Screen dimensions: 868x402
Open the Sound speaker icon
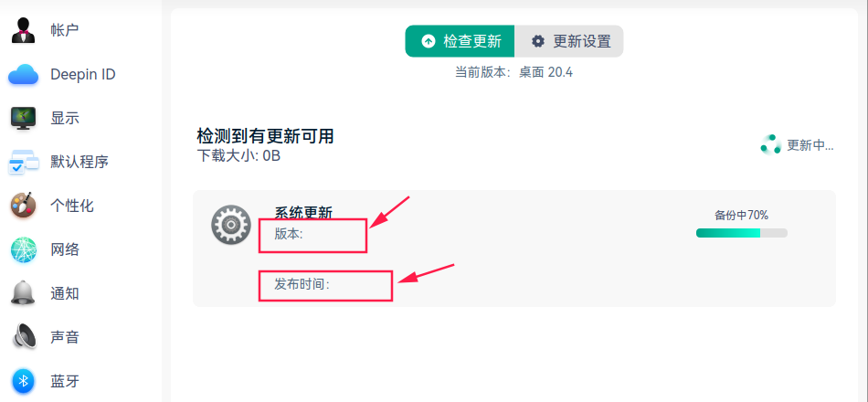pos(23,337)
